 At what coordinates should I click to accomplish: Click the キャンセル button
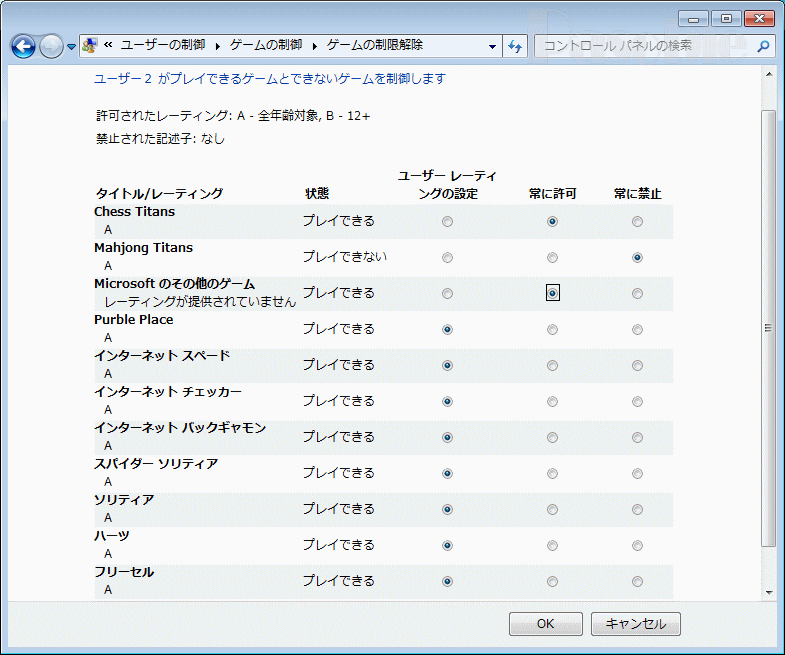pyautogui.click(x=636, y=623)
